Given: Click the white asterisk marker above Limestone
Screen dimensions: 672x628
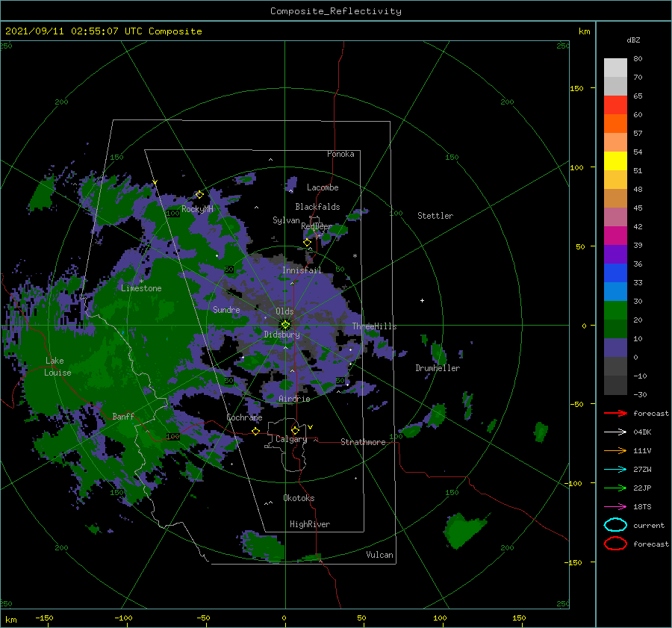Looking at the screenshot, I should click(141, 282).
